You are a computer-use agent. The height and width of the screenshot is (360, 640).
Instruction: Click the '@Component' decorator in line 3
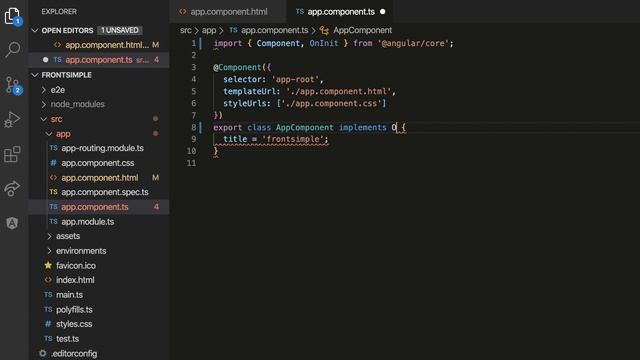(x=237, y=67)
